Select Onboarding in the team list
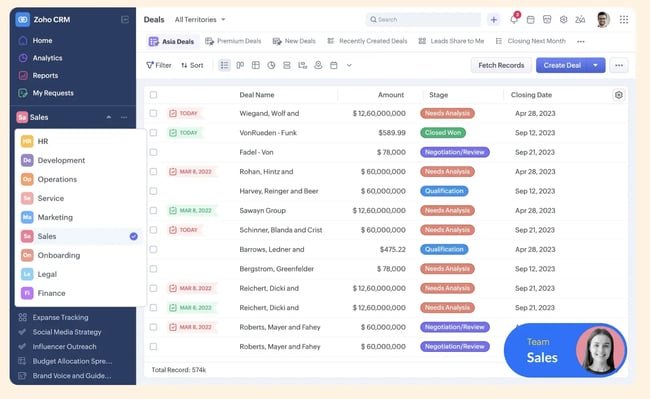 pyautogui.click(x=80, y=255)
